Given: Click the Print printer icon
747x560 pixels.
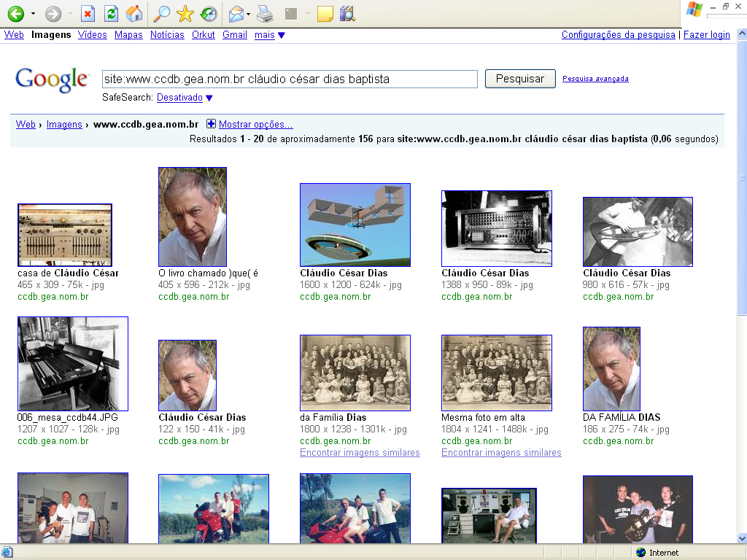Looking at the screenshot, I should pos(265,13).
